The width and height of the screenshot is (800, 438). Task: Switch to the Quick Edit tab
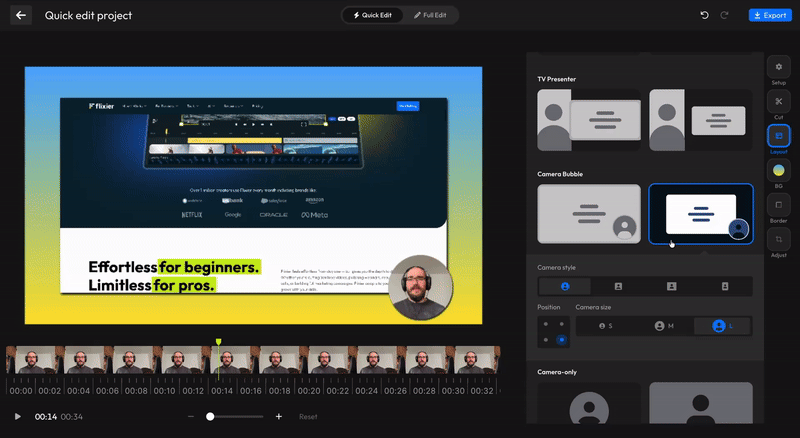(372, 15)
